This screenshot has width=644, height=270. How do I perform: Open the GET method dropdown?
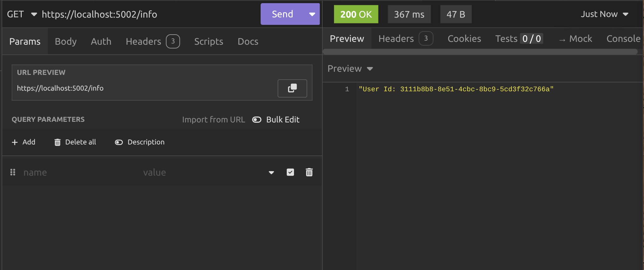tap(22, 14)
